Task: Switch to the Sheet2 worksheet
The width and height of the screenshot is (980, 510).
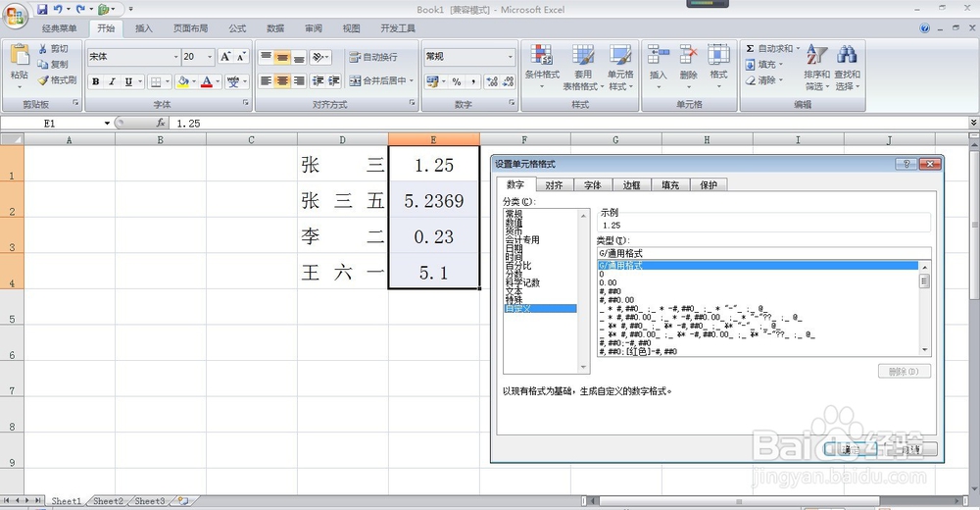Action: click(x=108, y=501)
